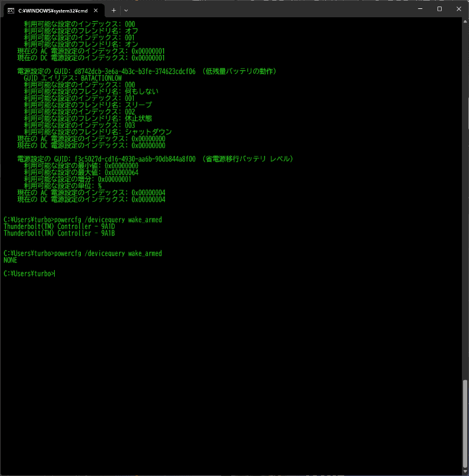Click the unit % line
Screen dimensions: 469x476
pyautogui.click(x=63, y=186)
